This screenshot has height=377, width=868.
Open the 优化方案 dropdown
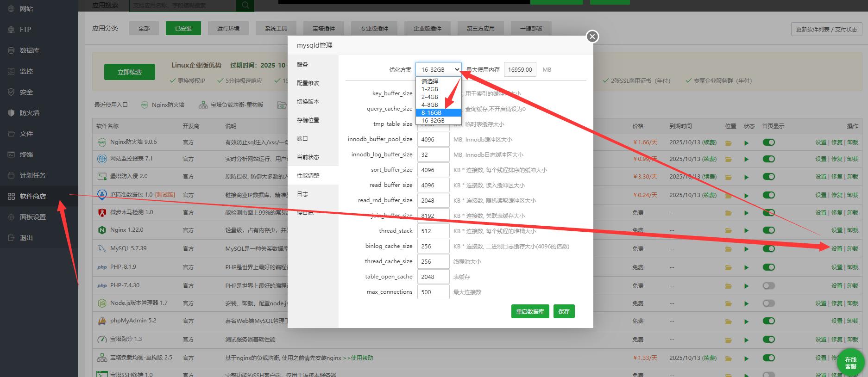tap(439, 69)
